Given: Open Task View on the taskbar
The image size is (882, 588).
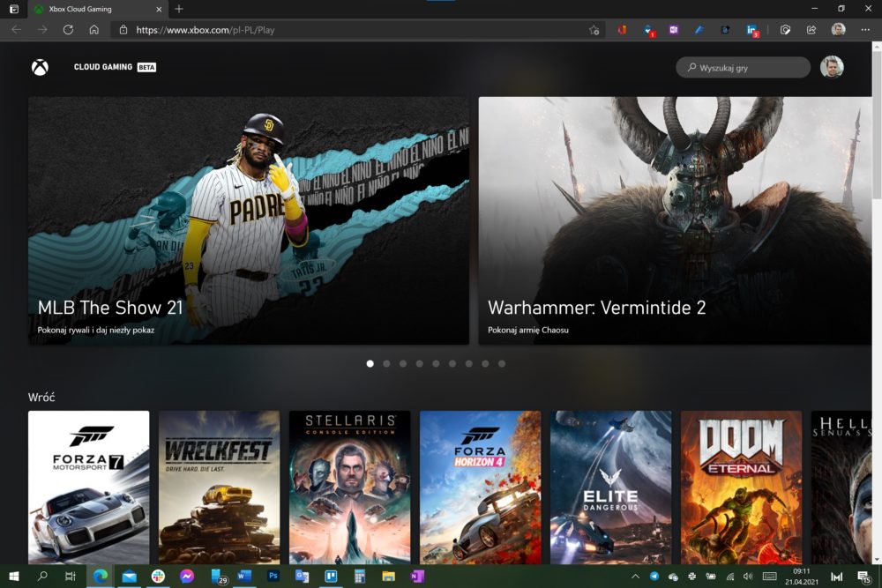Looking at the screenshot, I should point(71,577).
